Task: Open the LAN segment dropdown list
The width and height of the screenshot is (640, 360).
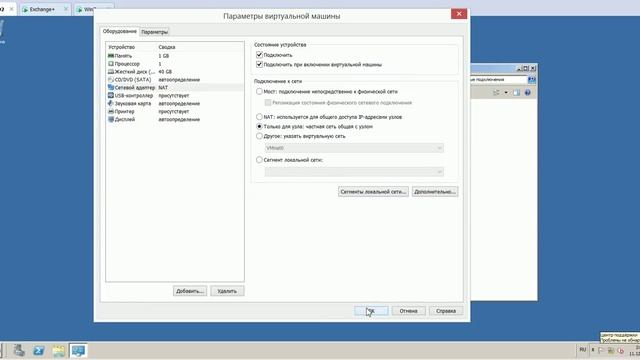Action: 354,172
